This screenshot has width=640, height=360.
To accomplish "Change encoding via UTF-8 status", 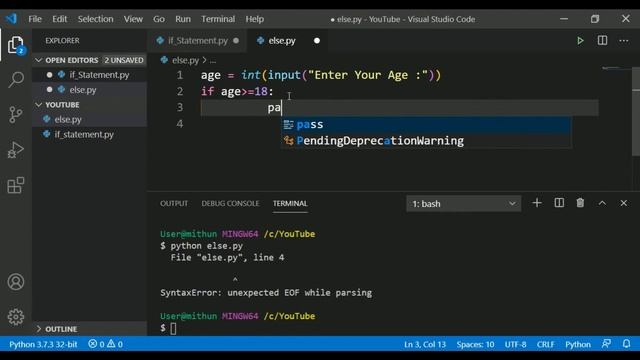I will (x=515, y=344).
